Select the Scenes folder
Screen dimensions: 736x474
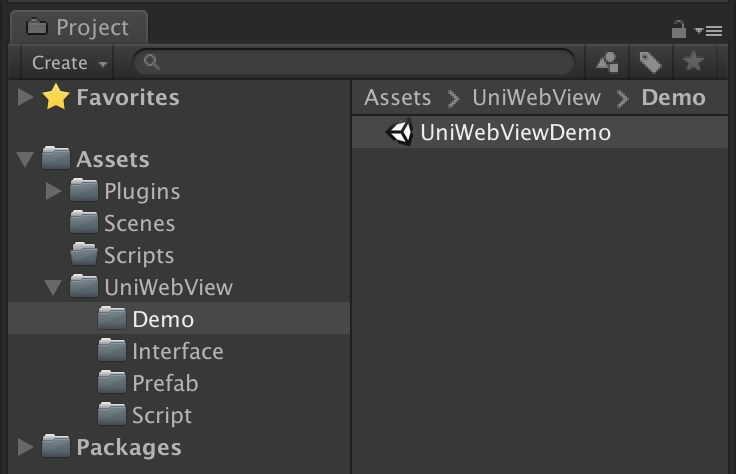pos(138,223)
